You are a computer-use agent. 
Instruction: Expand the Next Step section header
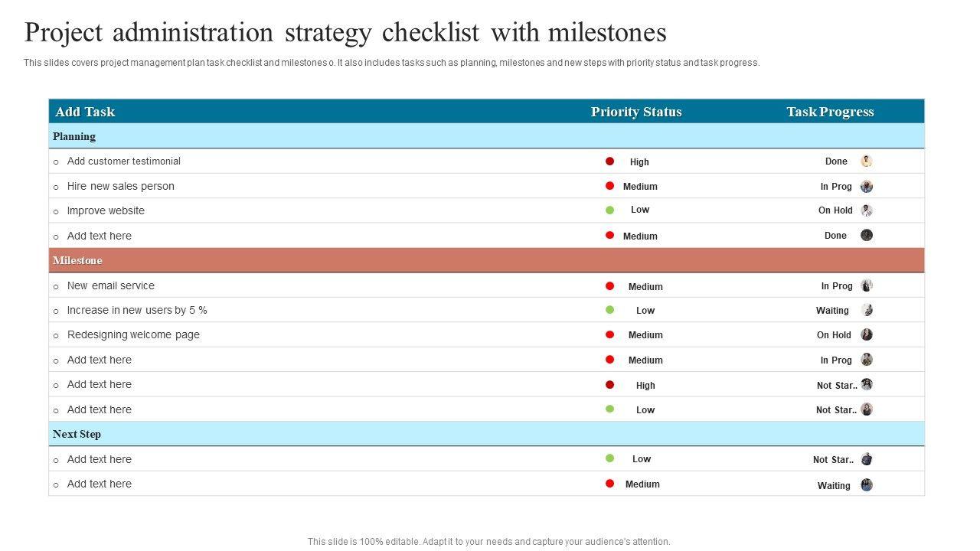click(77, 434)
